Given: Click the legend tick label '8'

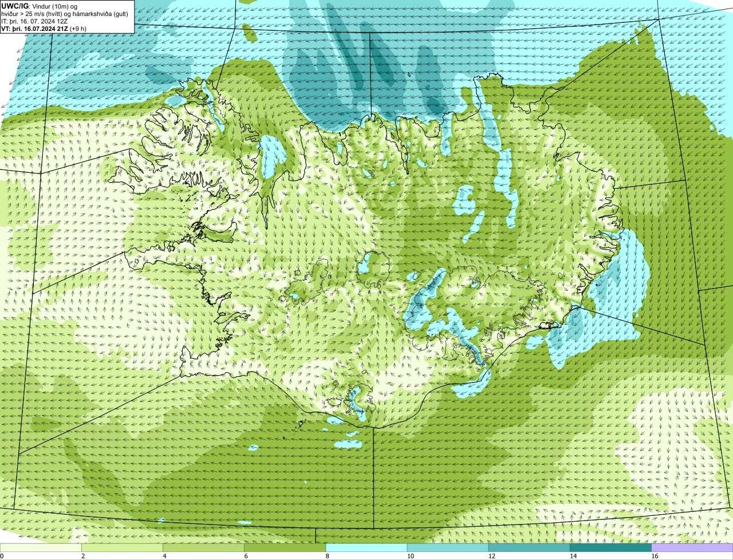Looking at the screenshot, I should point(327,556).
